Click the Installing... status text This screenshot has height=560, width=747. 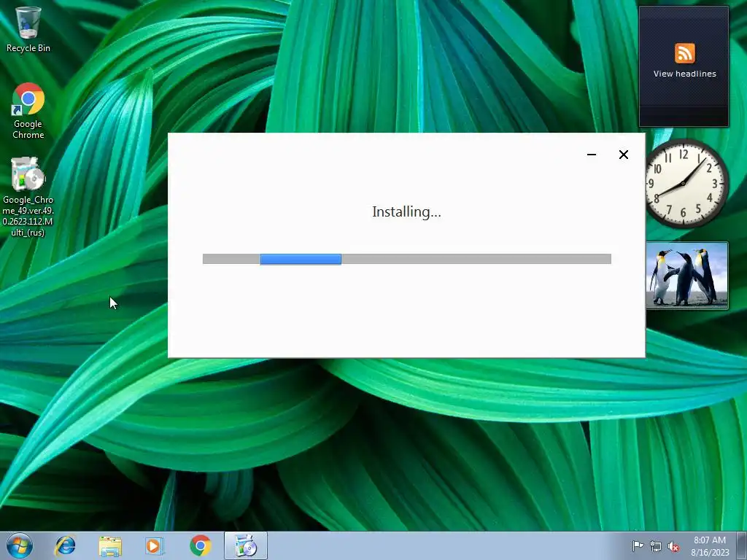[407, 212]
